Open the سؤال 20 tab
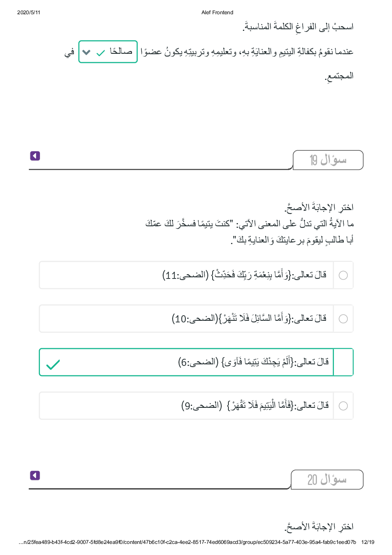 tap(327, 480)
